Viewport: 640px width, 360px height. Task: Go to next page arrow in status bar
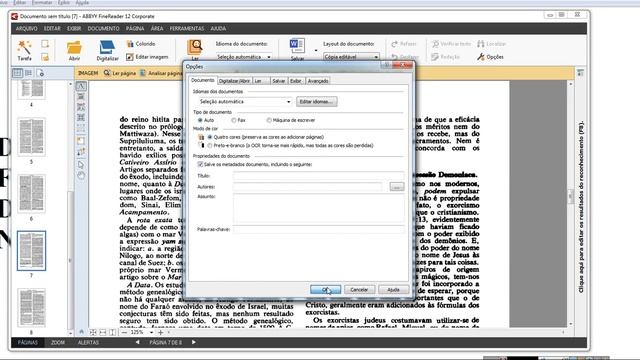pyautogui.click(x=193, y=342)
